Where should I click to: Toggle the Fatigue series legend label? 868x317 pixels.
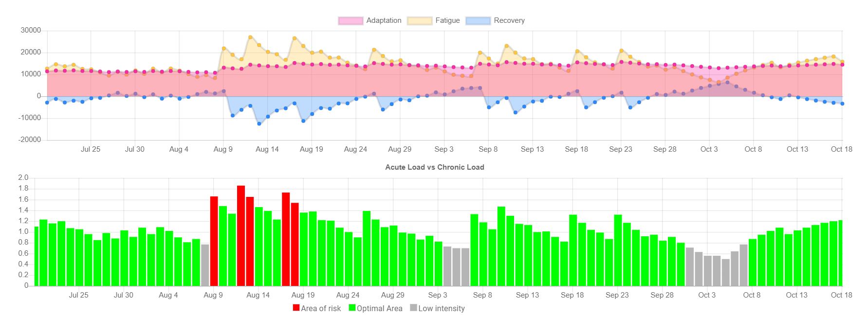(x=447, y=20)
